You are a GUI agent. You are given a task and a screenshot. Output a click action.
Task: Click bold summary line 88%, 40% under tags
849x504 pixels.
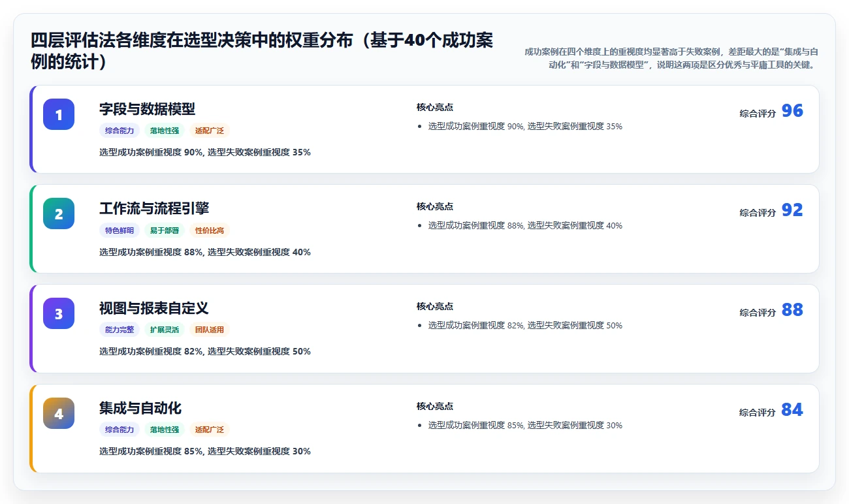pyautogui.click(x=205, y=253)
